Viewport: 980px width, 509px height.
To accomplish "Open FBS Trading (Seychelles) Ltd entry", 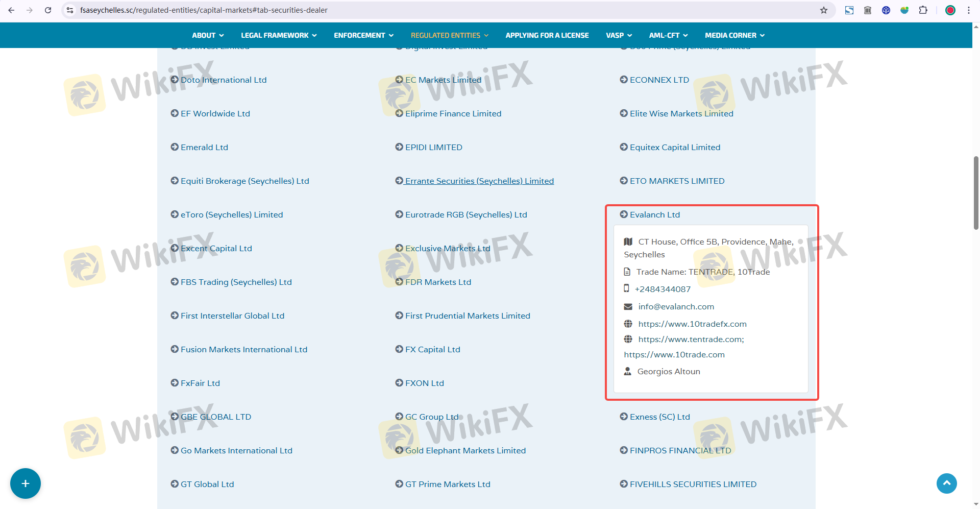I will (x=236, y=282).
